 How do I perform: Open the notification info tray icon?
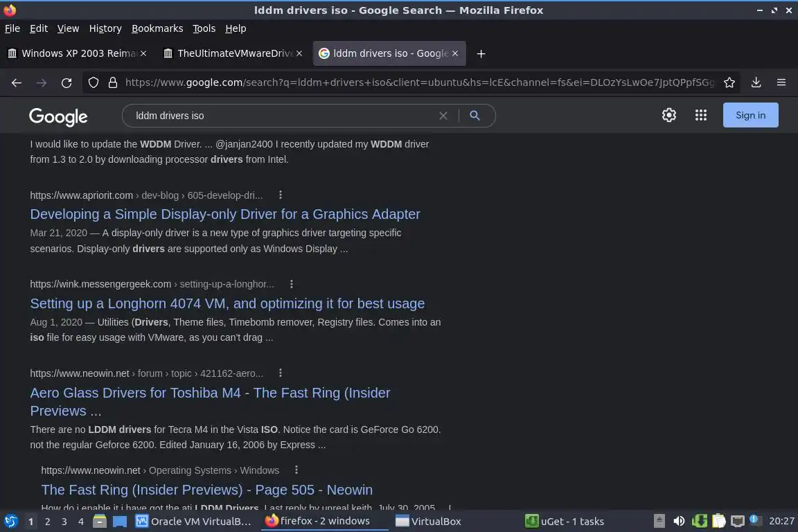click(x=755, y=520)
